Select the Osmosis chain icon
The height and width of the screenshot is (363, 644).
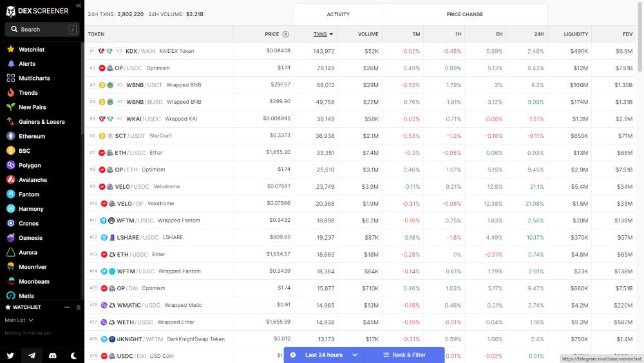click(11, 238)
